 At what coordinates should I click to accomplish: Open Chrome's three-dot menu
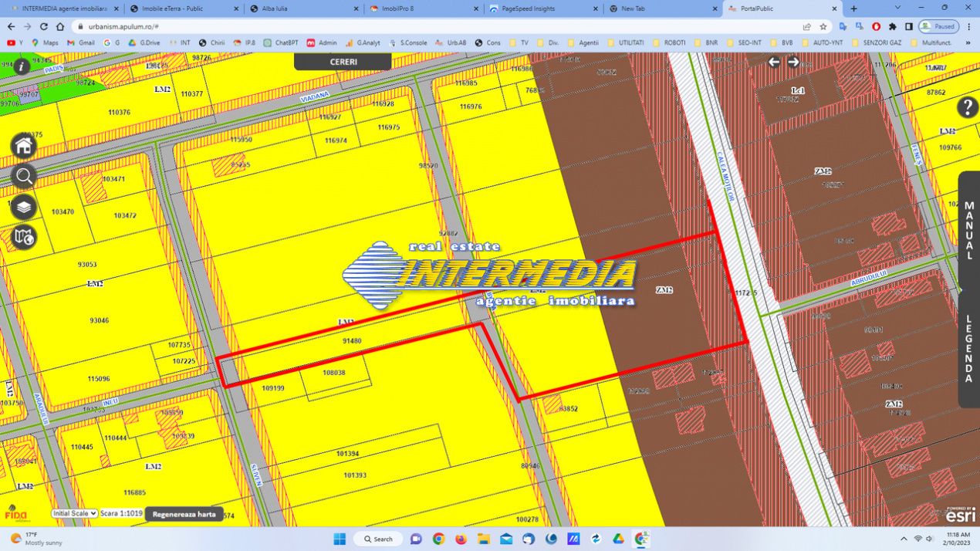969,26
